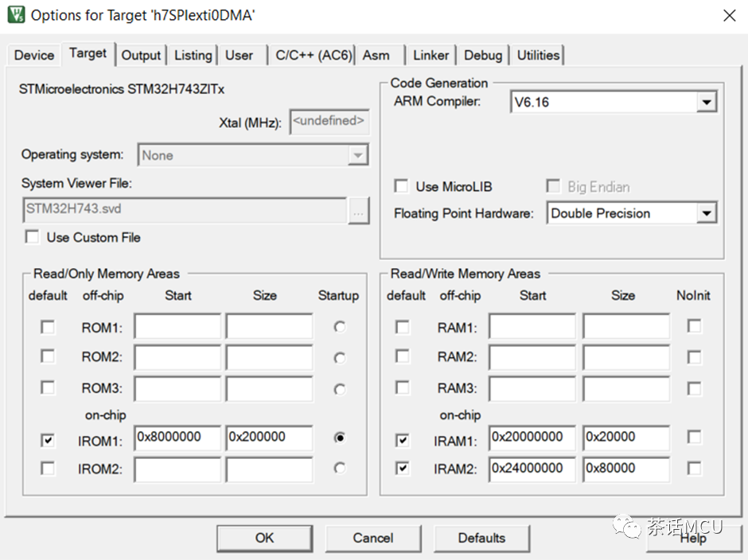Click the Xtal (MHz) field
The height and width of the screenshot is (560, 748).
click(329, 121)
